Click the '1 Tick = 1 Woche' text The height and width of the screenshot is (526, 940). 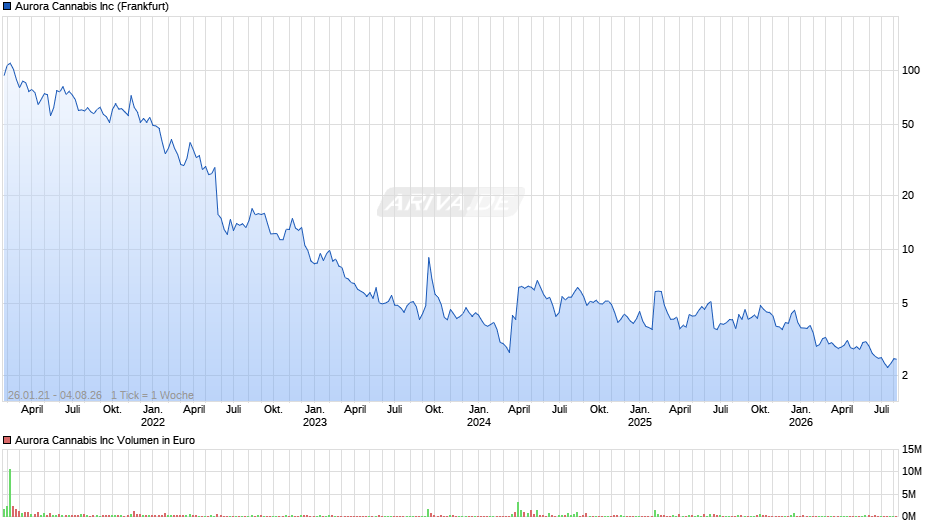coord(152,395)
